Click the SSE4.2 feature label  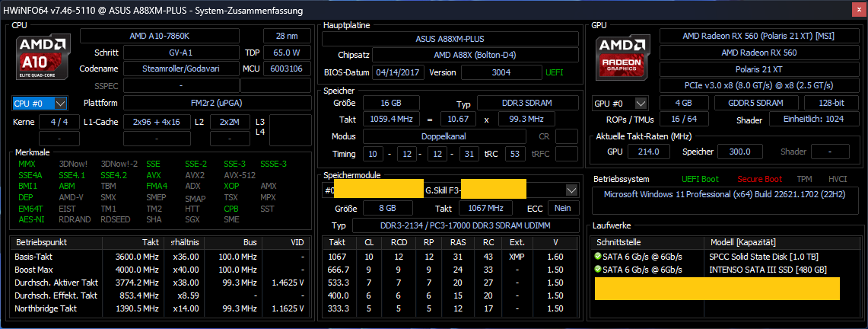point(113,175)
